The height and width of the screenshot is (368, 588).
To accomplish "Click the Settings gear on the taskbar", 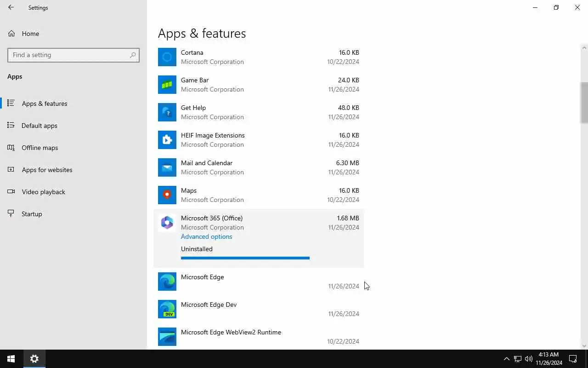I will click(x=34, y=359).
